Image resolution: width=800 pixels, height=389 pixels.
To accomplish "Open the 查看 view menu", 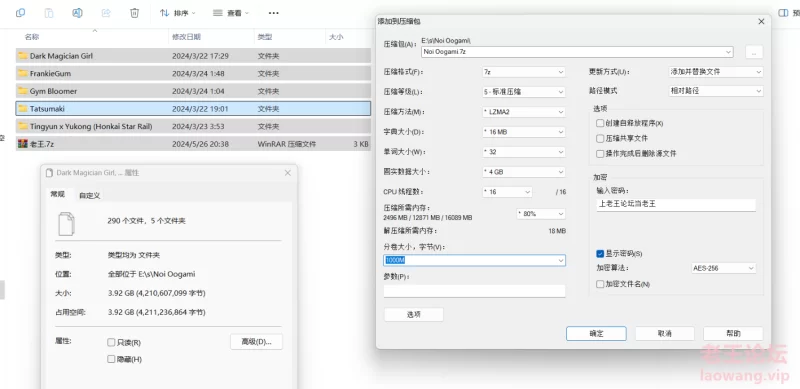I will 231,13.
